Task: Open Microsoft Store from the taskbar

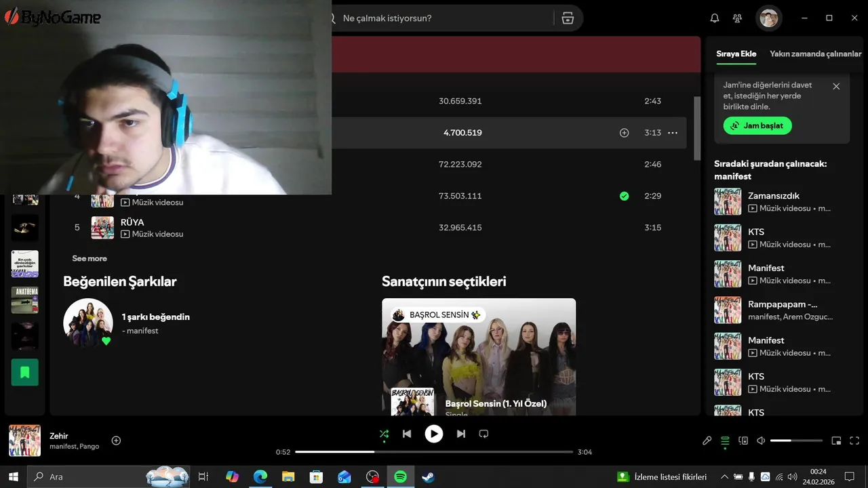Action: coord(316,476)
